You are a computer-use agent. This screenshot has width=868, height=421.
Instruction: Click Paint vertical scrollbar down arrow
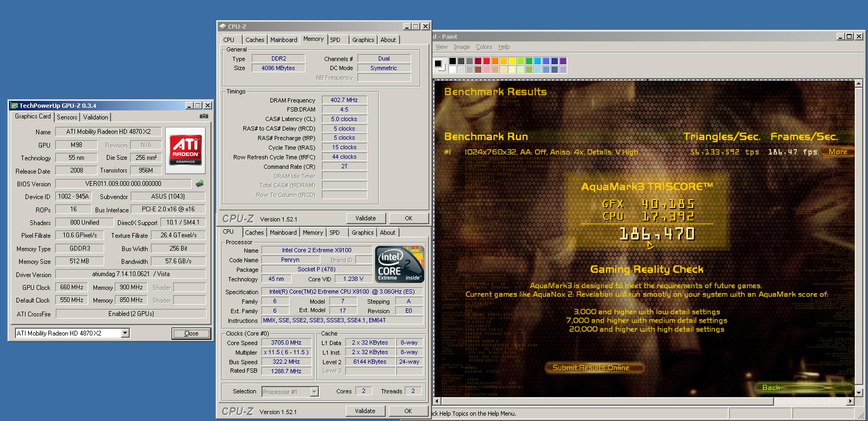(859, 393)
